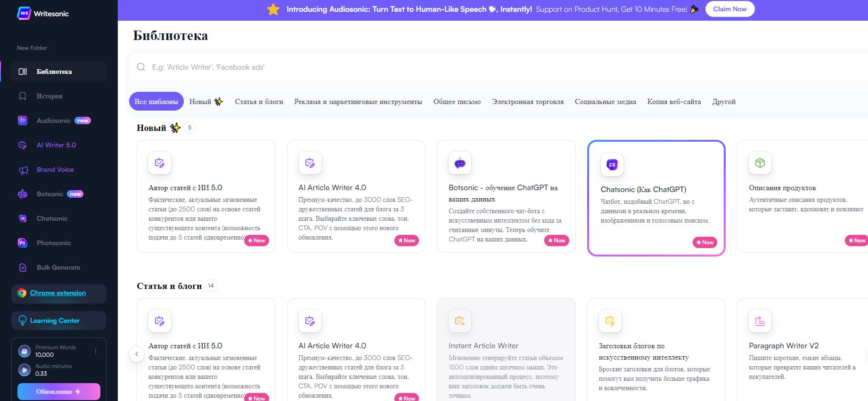Image resolution: width=868 pixels, height=401 pixels.
Task: Click Автор статей с ИИ 5.0 icon in Статья и блоги
Action: (x=160, y=321)
